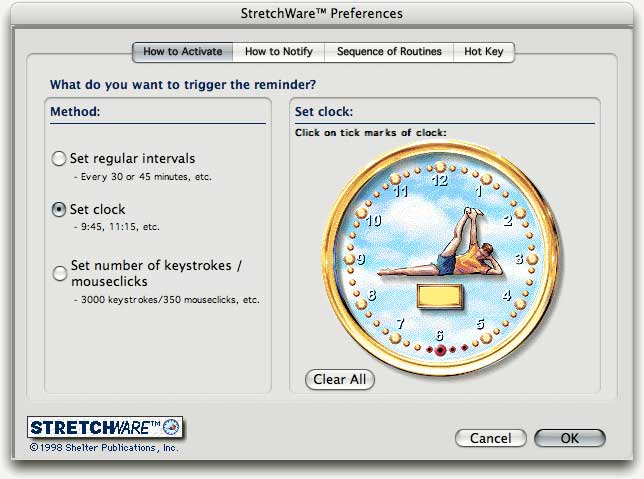Open the How to Notify tab

[278, 52]
